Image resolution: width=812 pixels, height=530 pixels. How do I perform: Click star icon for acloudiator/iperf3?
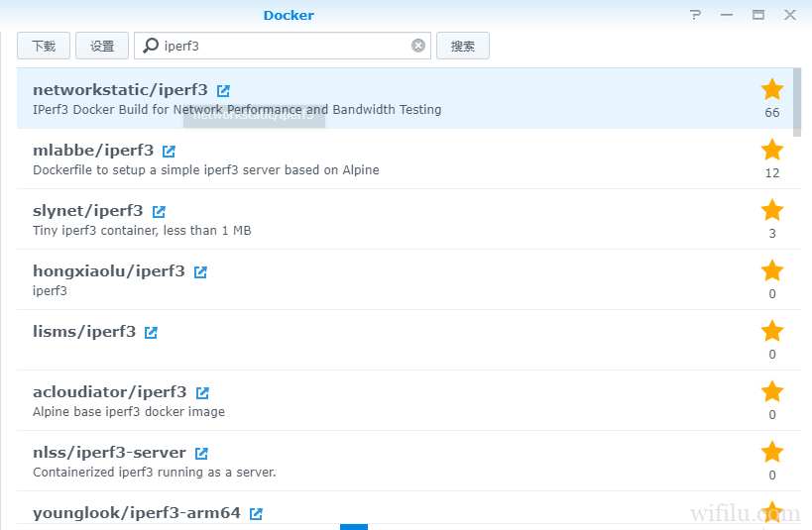tap(772, 392)
